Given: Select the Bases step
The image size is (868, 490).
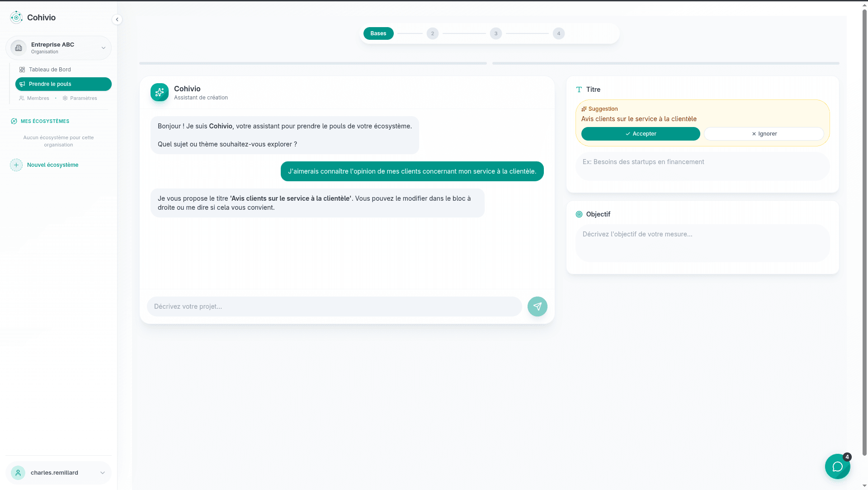Looking at the screenshot, I should [x=378, y=33].
